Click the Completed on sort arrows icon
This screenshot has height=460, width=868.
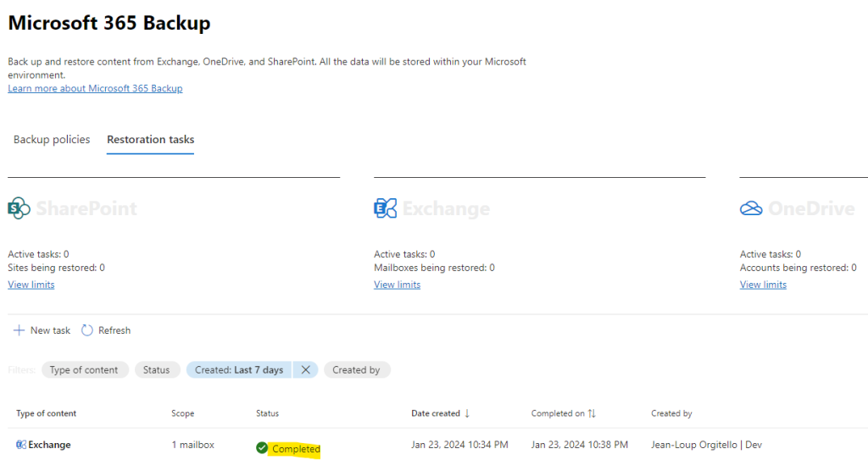592,413
